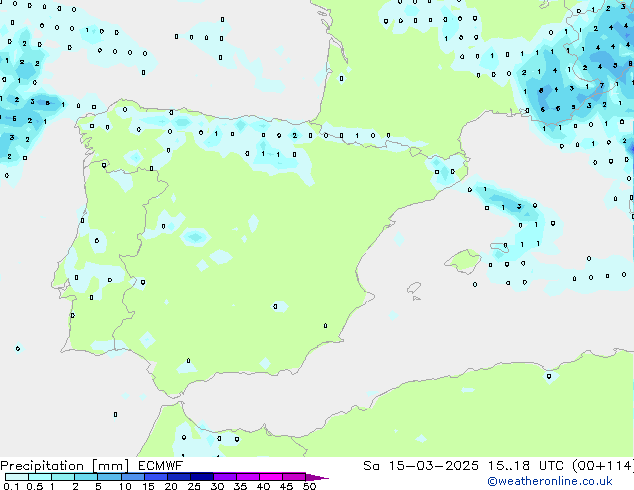Click the legend value label 45
634x490 pixels.
click(x=286, y=487)
